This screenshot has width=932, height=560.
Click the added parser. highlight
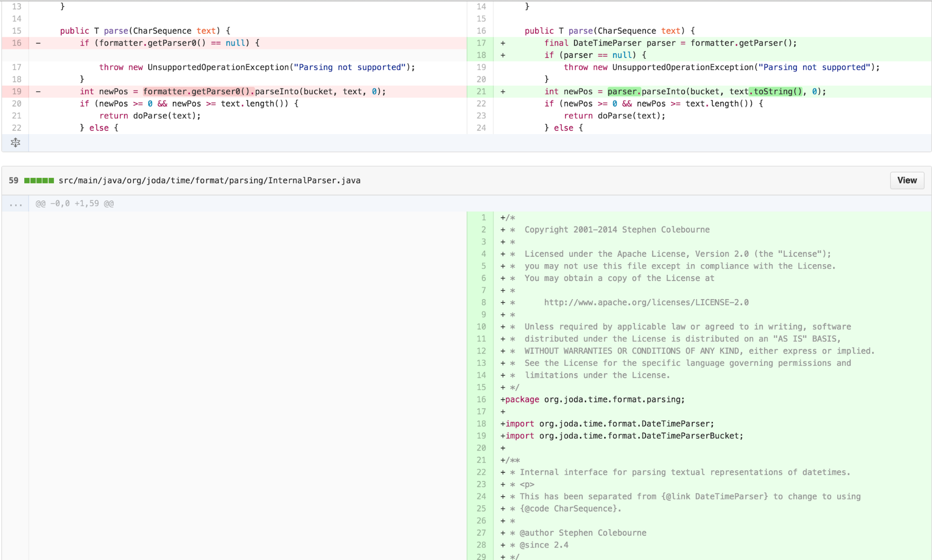tap(624, 91)
